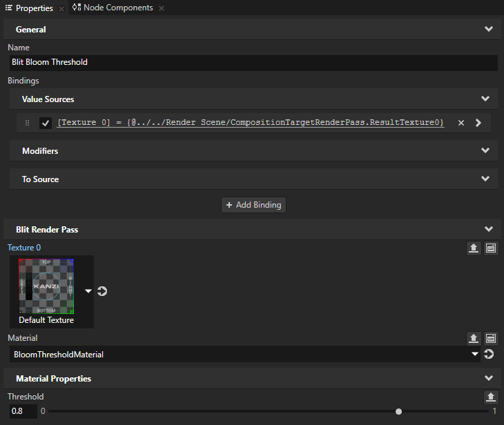Open the Texture 0 binding expression
The image size is (504, 425).
click(x=251, y=122)
